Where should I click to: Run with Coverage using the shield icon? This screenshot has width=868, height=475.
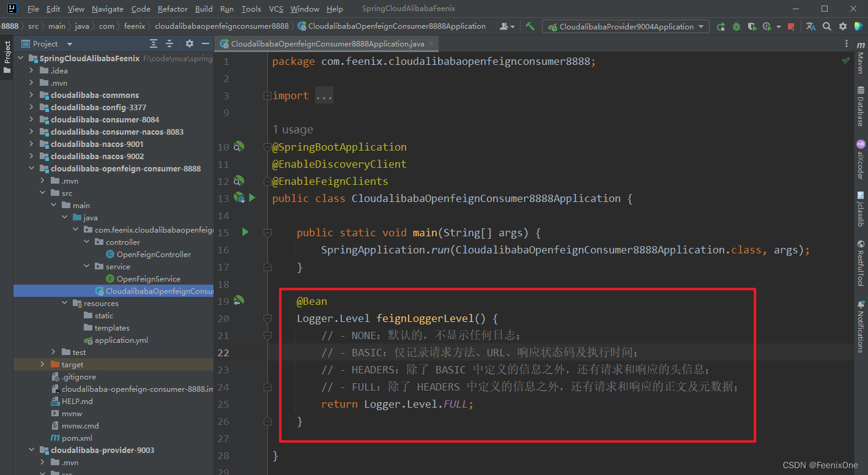[x=752, y=26]
